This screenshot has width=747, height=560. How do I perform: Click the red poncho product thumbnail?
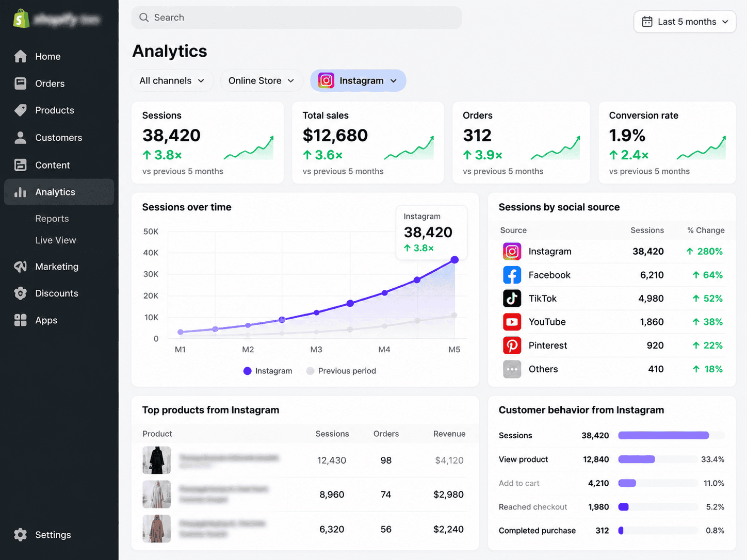point(156,529)
